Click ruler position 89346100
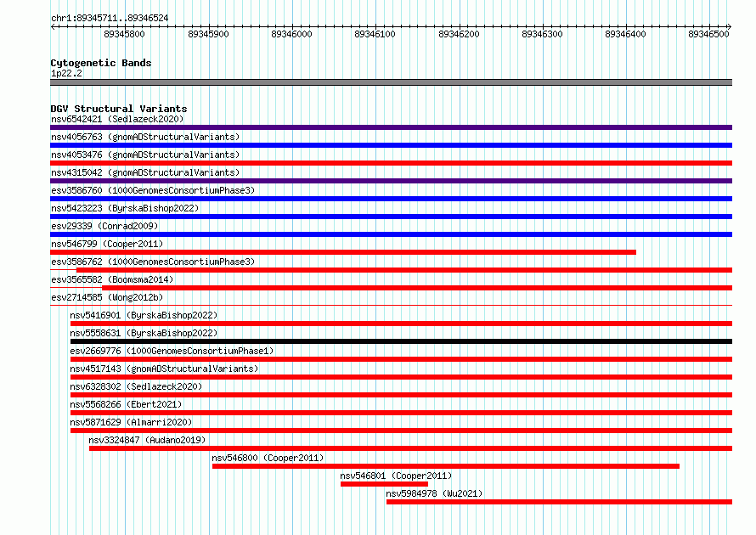Screen dimensions: 756x535 [375, 34]
